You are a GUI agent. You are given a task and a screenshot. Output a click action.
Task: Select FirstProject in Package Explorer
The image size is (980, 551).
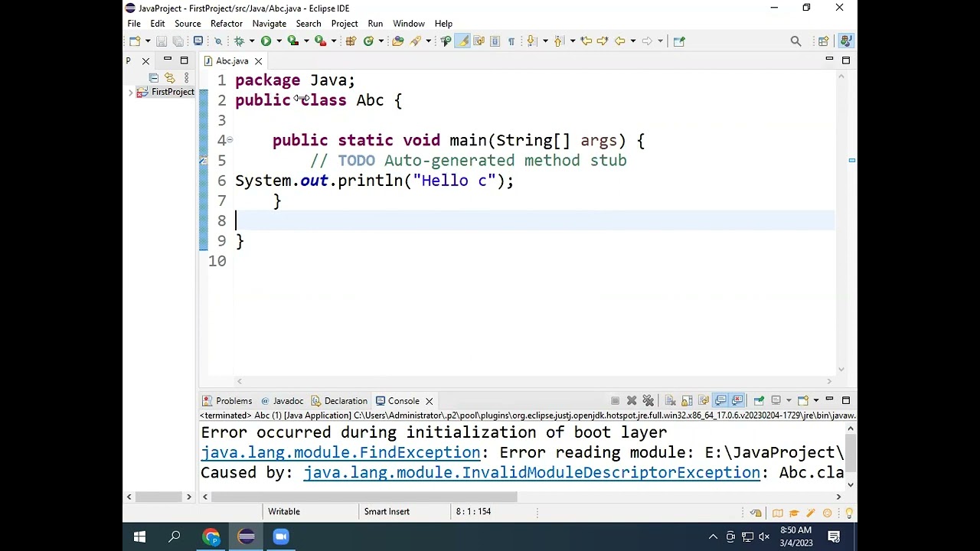[172, 92]
